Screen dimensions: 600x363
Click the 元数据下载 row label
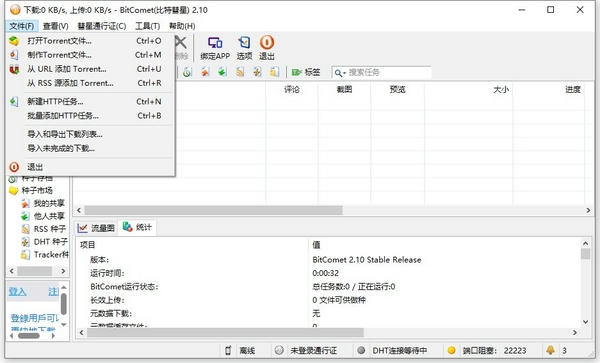coord(111,313)
